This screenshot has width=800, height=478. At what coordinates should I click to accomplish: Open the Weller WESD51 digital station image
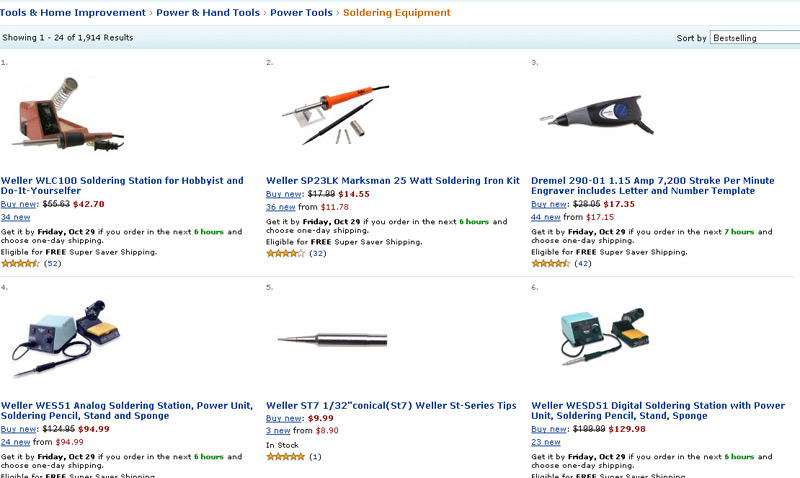[x=598, y=338]
